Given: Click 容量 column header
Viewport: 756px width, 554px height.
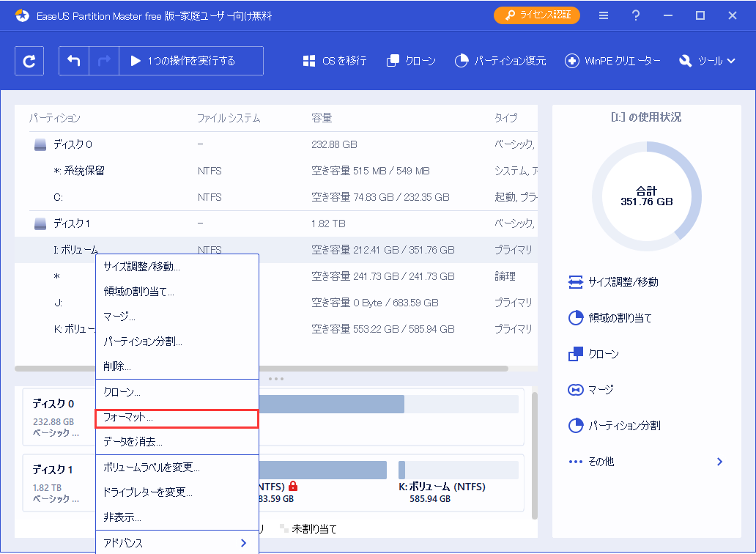Looking at the screenshot, I should coord(322,118).
